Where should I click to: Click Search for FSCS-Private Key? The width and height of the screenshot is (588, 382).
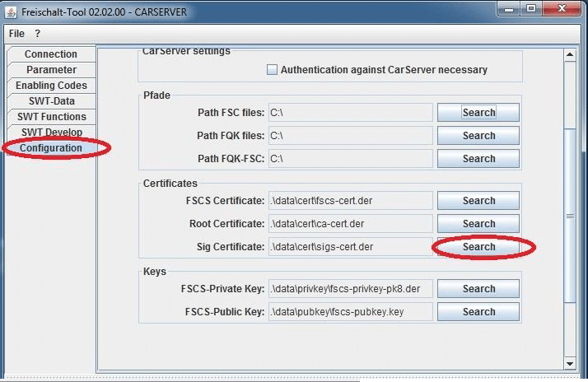pos(478,289)
